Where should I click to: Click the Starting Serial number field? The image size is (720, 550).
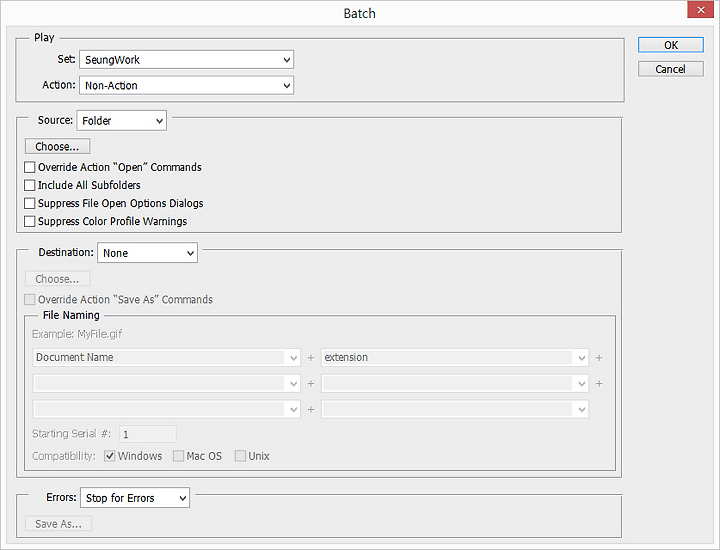pos(147,434)
